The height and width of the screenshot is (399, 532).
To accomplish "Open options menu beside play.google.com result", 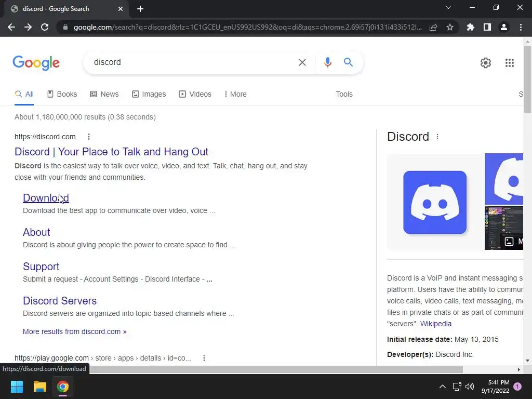I will pos(204,358).
